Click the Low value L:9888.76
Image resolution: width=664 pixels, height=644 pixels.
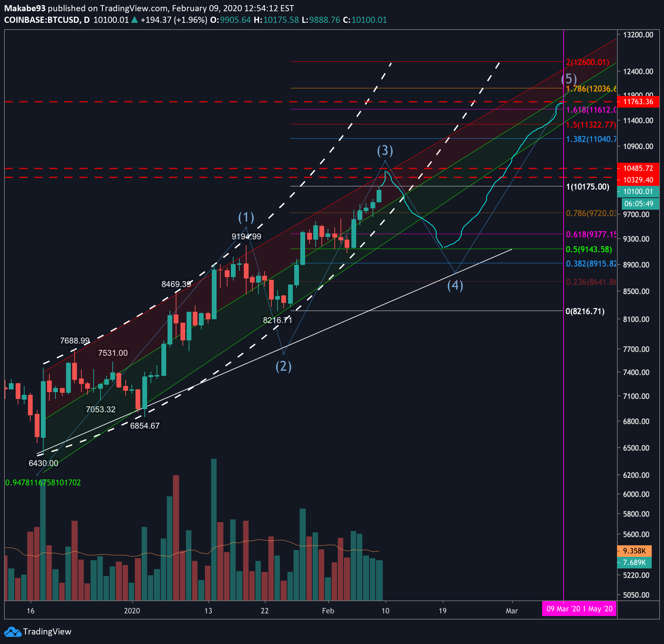(x=321, y=20)
